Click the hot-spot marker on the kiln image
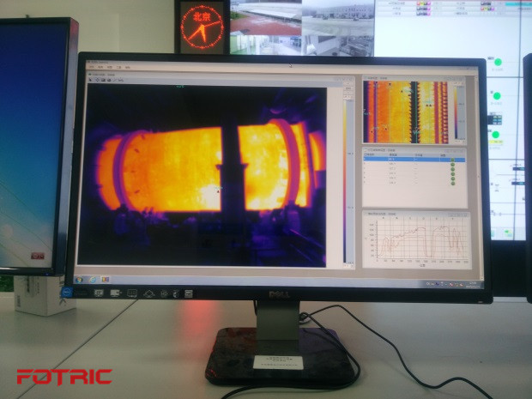The width and height of the screenshot is (532, 399). 218,191
